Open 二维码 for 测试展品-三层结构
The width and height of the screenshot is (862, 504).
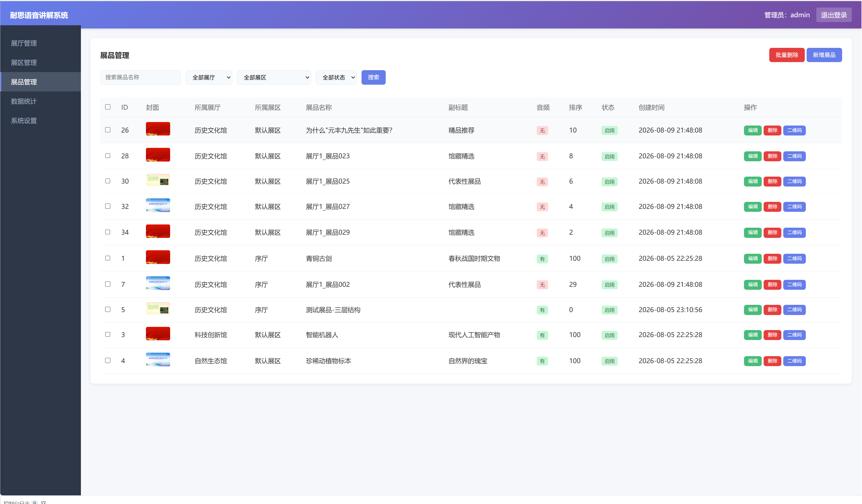click(x=794, y=310)
